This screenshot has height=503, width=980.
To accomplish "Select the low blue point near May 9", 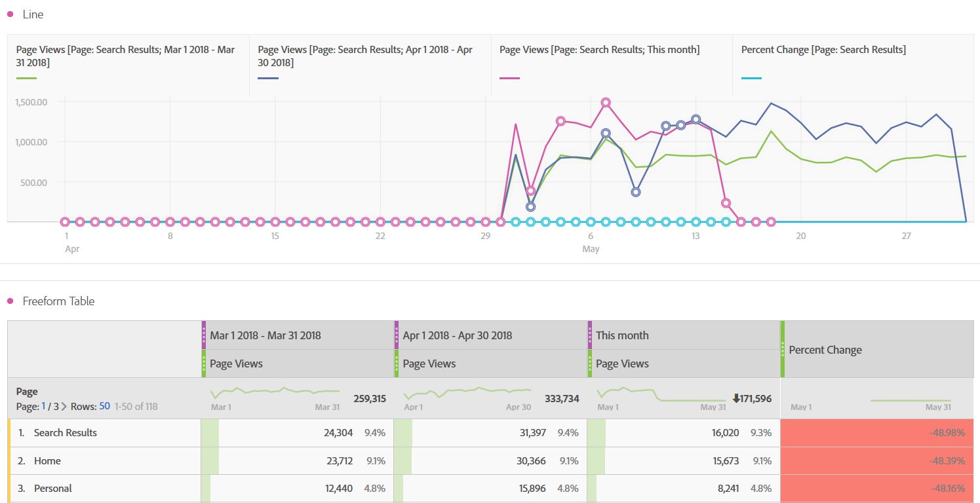I will 636,193.
